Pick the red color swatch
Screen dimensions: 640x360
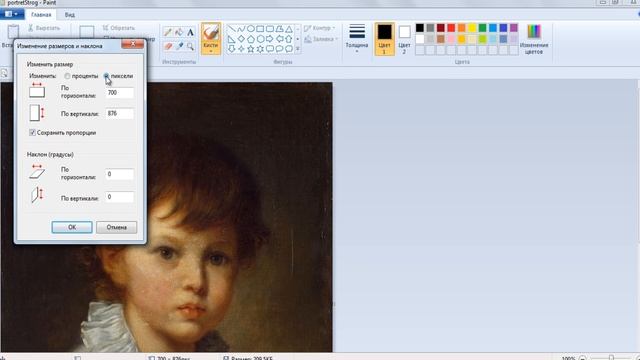(451, 28)
